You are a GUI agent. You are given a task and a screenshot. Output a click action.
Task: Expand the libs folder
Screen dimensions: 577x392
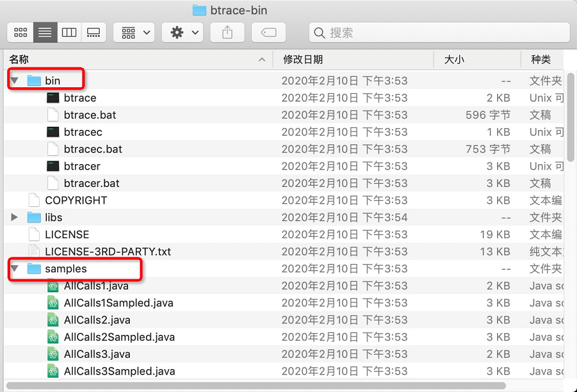pyautogui.click(x=15, y=218)
